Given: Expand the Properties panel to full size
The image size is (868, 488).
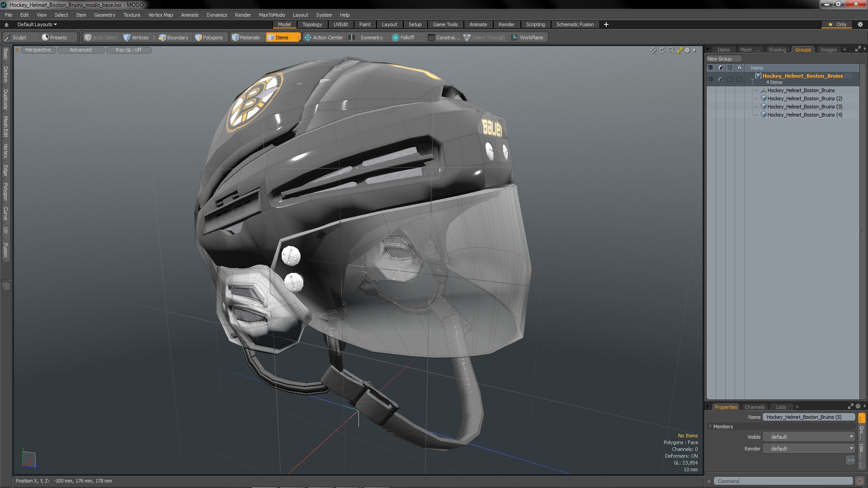Looking at the screenshot, I should (x=850, y=407).
